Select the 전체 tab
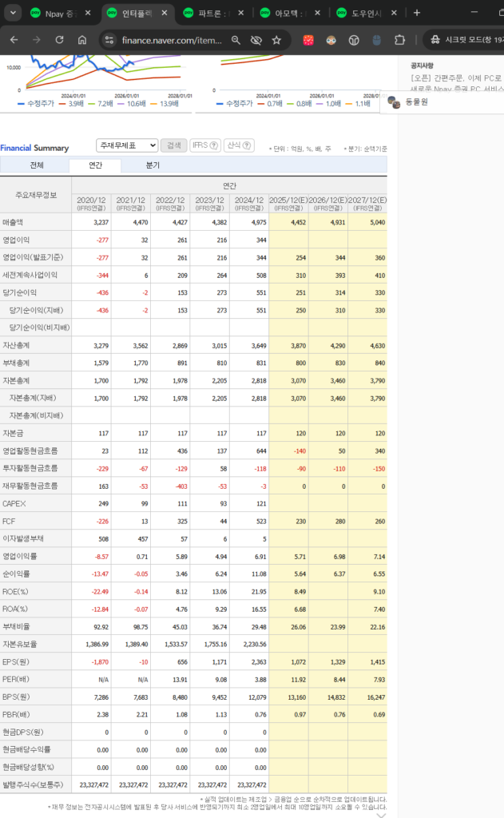Screen dimensions: 504x818 click(37, 165)
